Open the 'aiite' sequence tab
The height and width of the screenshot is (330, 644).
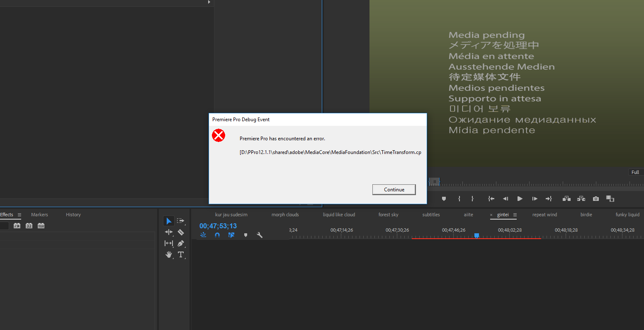469,215
